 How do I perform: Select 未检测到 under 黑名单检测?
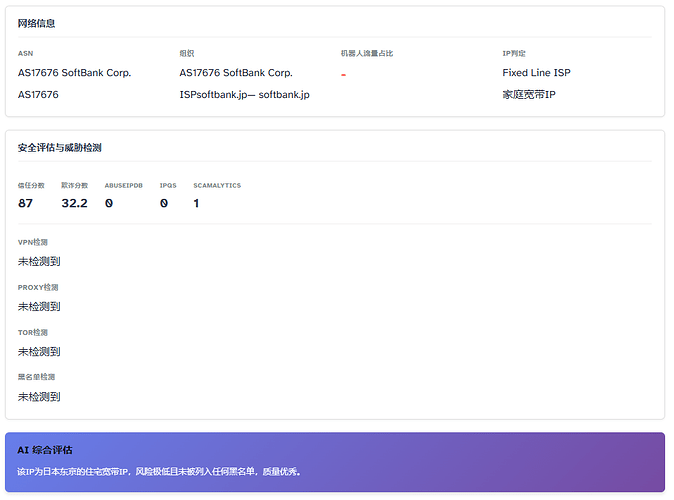pos(39,397)
